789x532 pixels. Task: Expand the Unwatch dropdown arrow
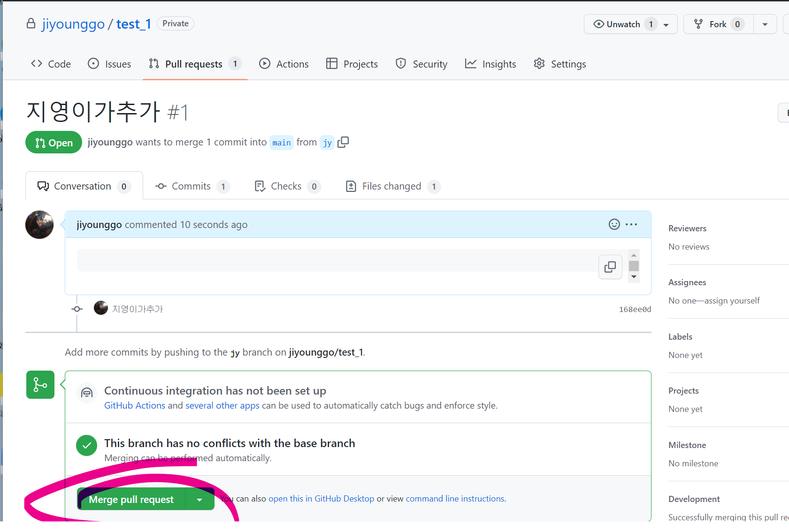666,24
